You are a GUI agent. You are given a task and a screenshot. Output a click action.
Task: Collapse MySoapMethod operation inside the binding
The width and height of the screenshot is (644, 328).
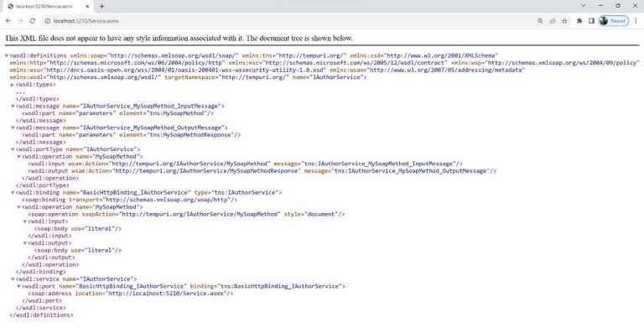pos(18,207)
